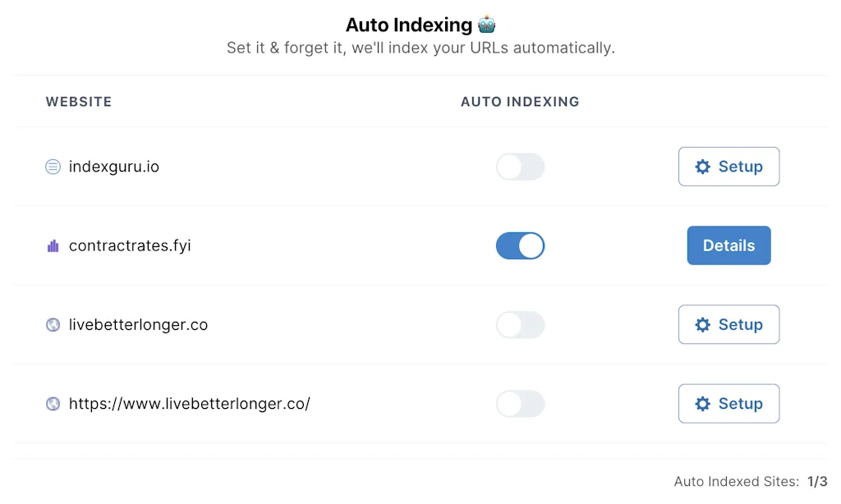Enable the toggle for https://www.livebetterlonger.co/
The width and height of the screenshot is (841, 504).
click(x=520, y=403)
